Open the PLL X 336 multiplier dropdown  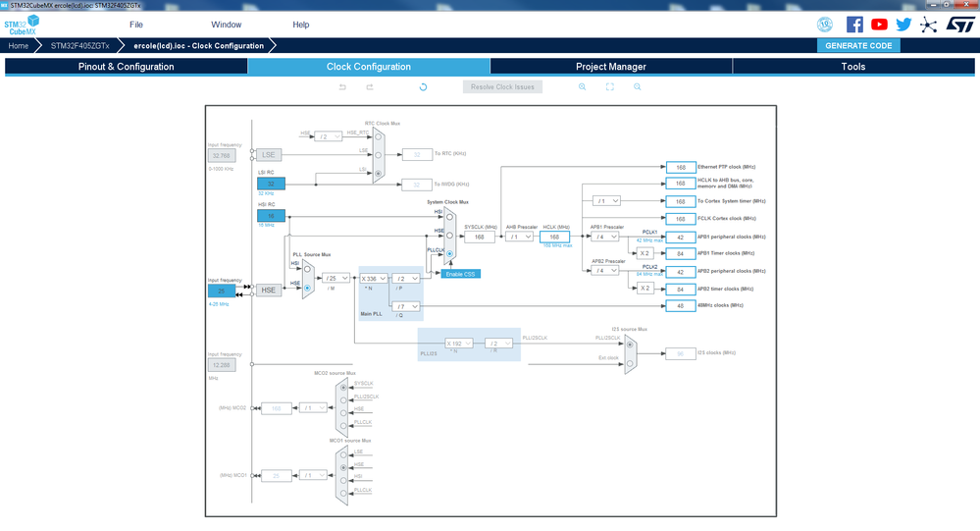pyautogui.click(x=374, y=279)
